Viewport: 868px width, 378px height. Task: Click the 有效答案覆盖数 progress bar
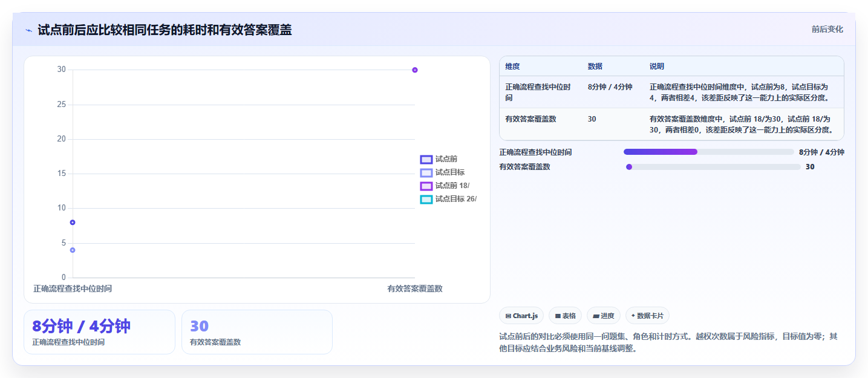coord(712,167)
